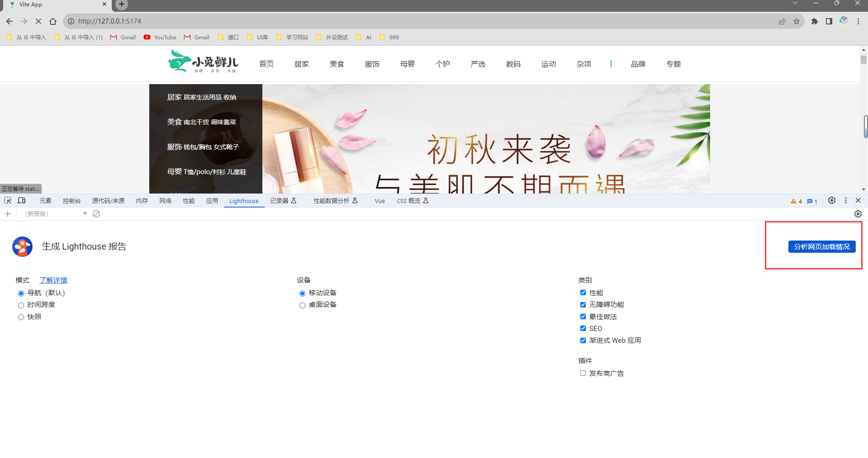Toggle the device toolbar emulation icon
Image resolution: width=868 pixels, height=458 pixels.
(21, 201)
